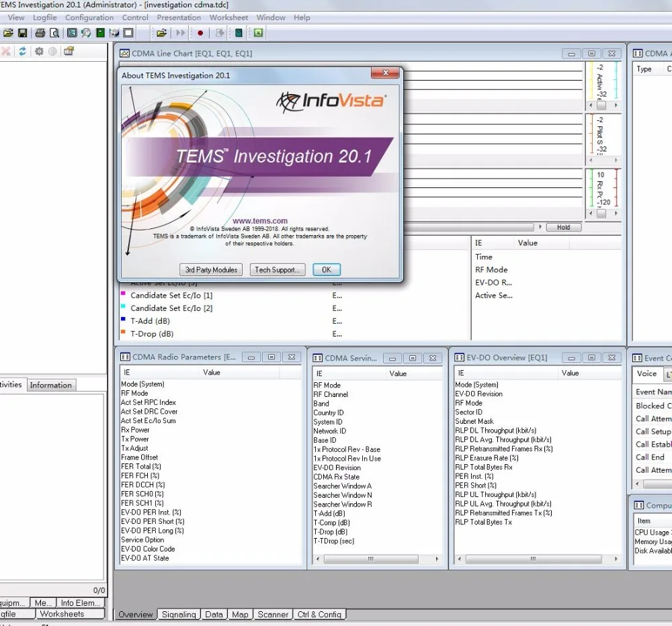672x626 pixels.
Task: Click the blank square window toolbar icon
Action: point(128,33)
